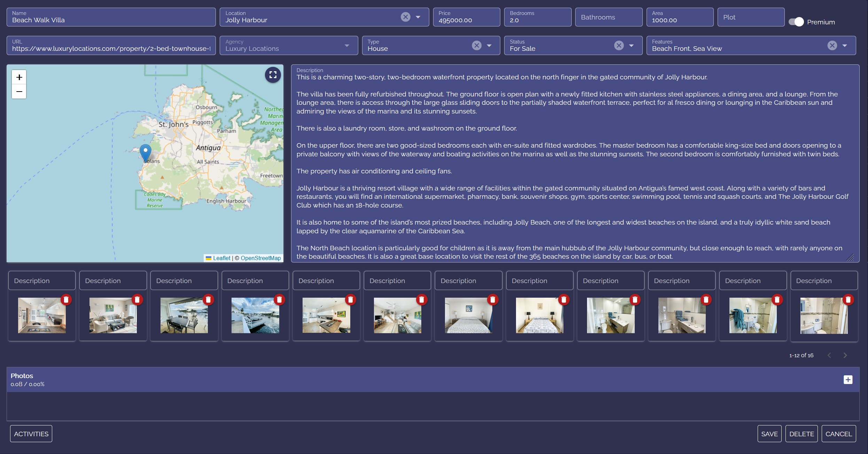Clear the Features field selection

pos(832,46)
